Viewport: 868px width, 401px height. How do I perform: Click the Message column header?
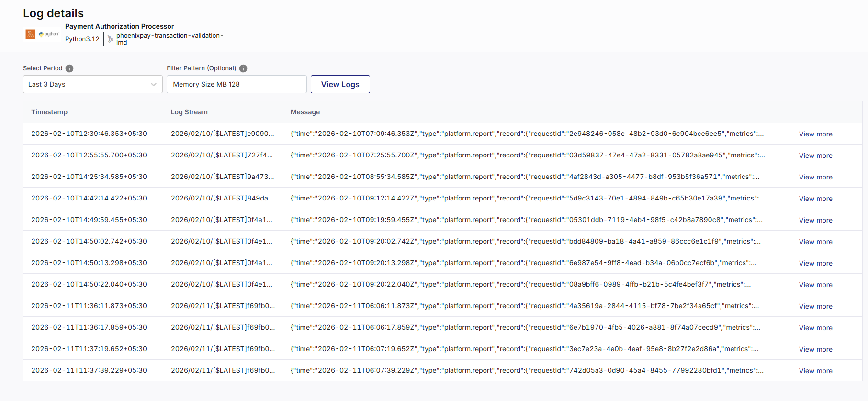pos(305,112)
